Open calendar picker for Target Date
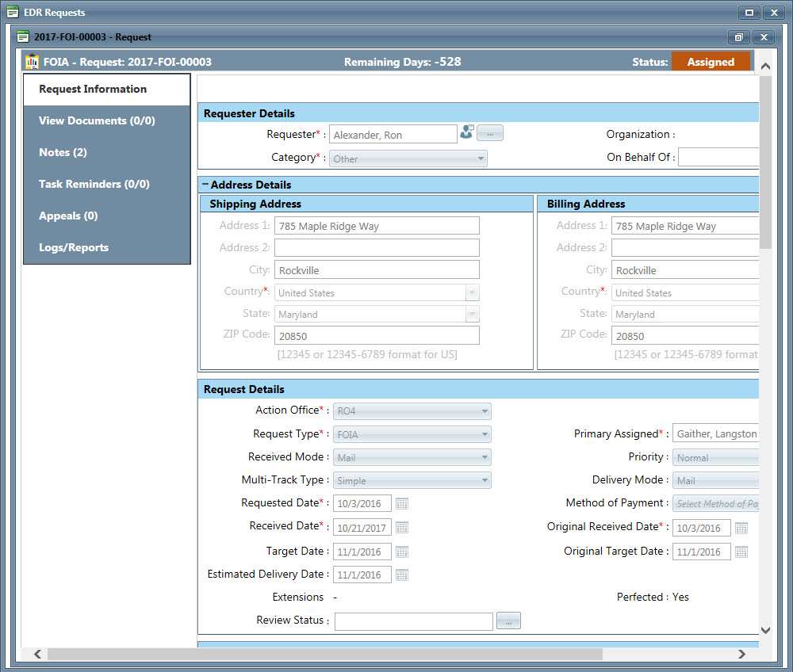Viewport: 793px width, 672px height. [402, 552]
